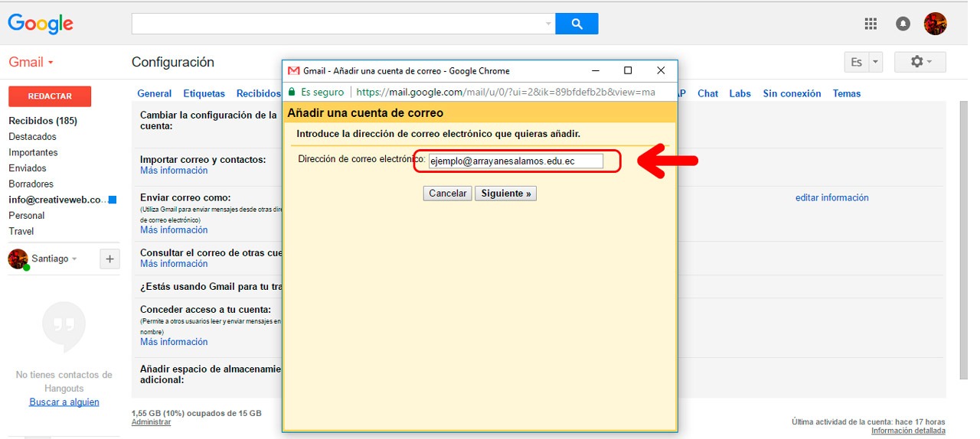Click Más información under Enviar correo como
The width and height of the screenshot is (980, 439).
click(x=174, y=230)
